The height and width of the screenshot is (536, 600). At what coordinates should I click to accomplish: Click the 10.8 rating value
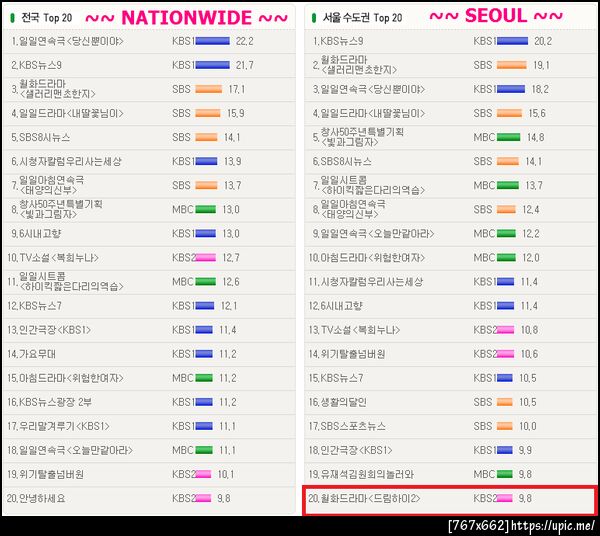click(x=529, y=330)
